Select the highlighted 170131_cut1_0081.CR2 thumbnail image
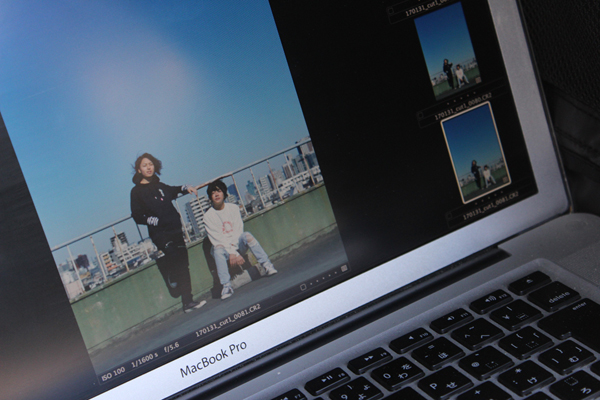Image resolution: width=600 pixels, height=400 pixels. (x=475, y=150)
